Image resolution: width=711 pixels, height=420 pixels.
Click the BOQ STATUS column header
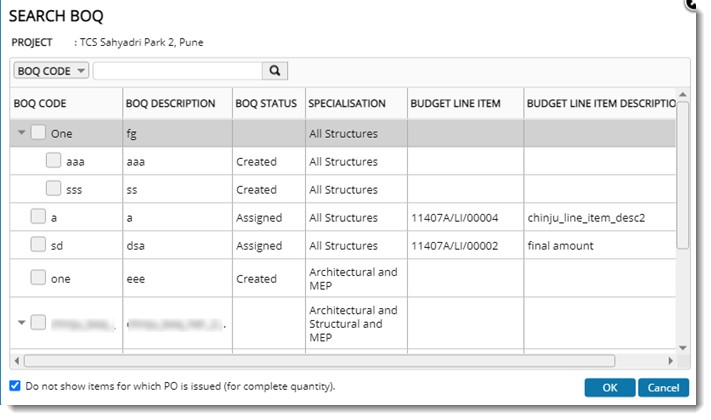tap(266, 103)
